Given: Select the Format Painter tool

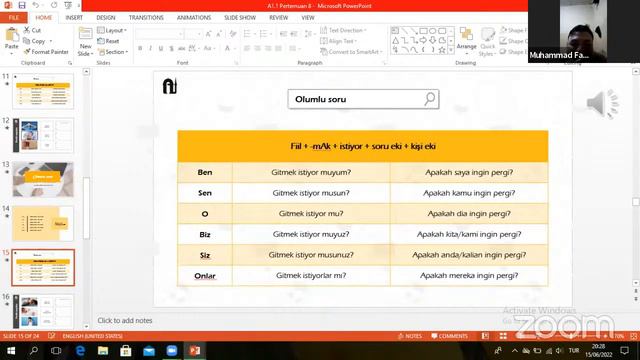Looking at the screenshot, I should (46, 52).
